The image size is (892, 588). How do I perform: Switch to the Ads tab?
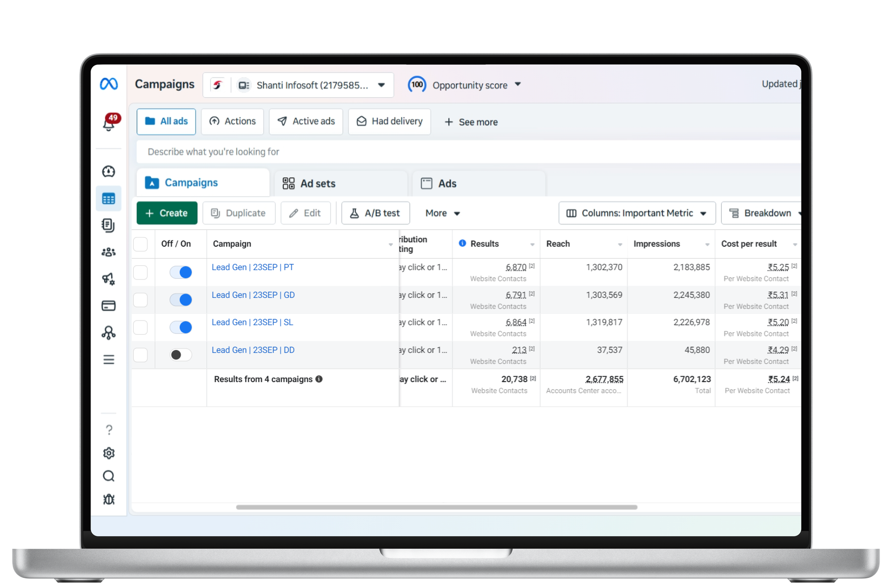(x=479, y=183)
